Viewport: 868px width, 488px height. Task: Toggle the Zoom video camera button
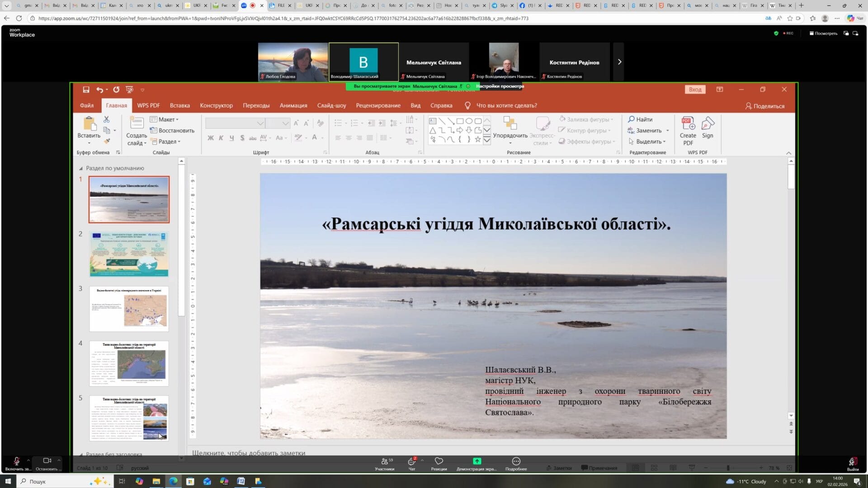pos(47,461)
